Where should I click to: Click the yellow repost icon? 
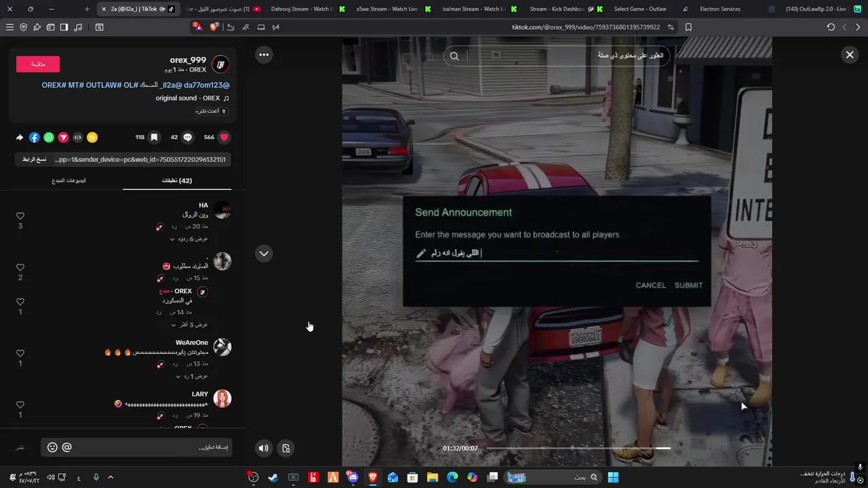[92, 138]
